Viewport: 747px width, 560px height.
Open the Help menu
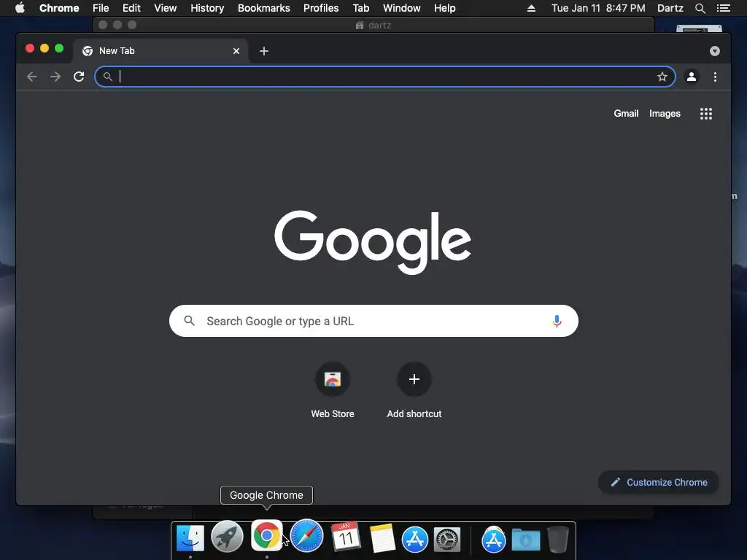tap(444, 8)
